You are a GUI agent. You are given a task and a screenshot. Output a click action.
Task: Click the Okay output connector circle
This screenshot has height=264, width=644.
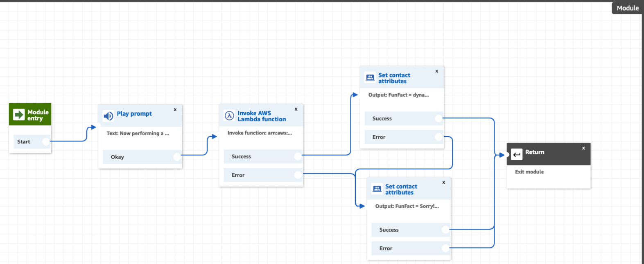point(177,157)
